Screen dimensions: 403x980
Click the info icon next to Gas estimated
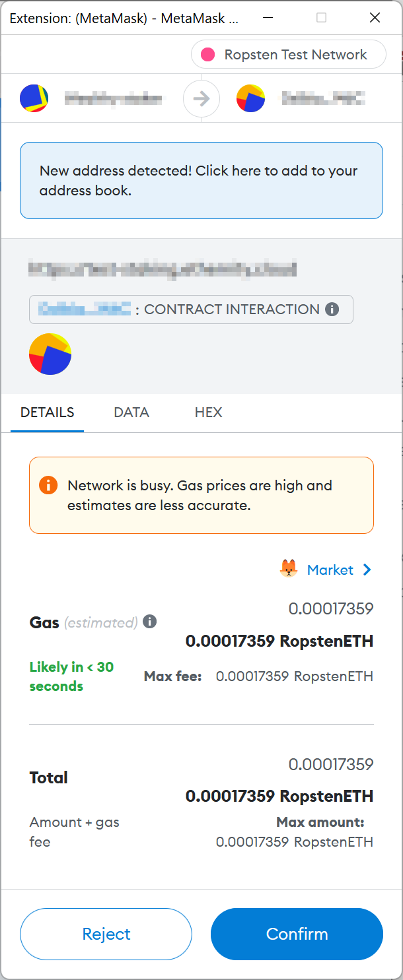pyautogui.click(x=150, y=622)
